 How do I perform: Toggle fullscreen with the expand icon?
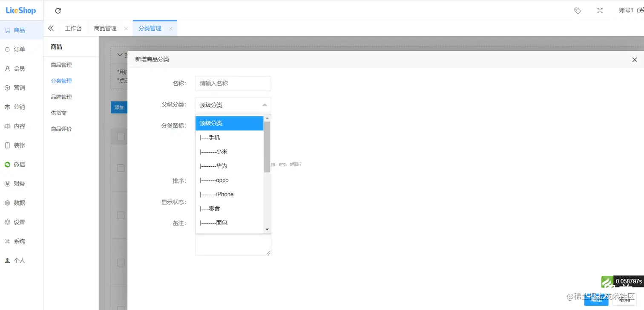pyautogui.click(x=600, y=11)
